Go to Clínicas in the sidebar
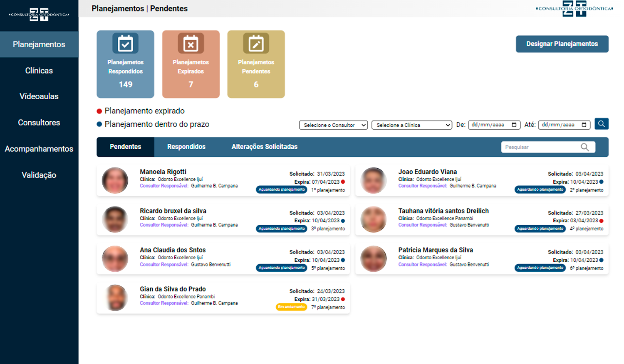Image resolution: width=624 pixels, height=364 pixels. click(x=39, y=71)
